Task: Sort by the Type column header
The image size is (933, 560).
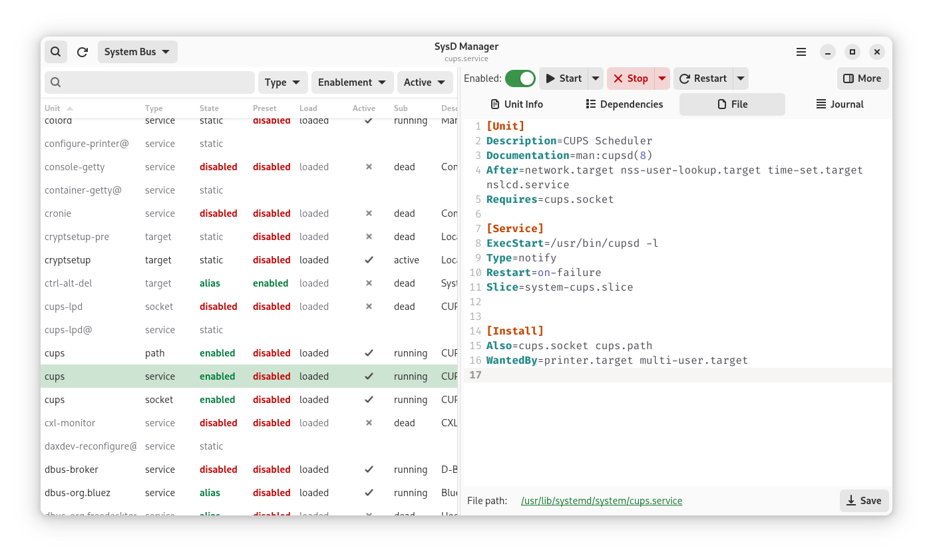Action: [x=154, y=108]
